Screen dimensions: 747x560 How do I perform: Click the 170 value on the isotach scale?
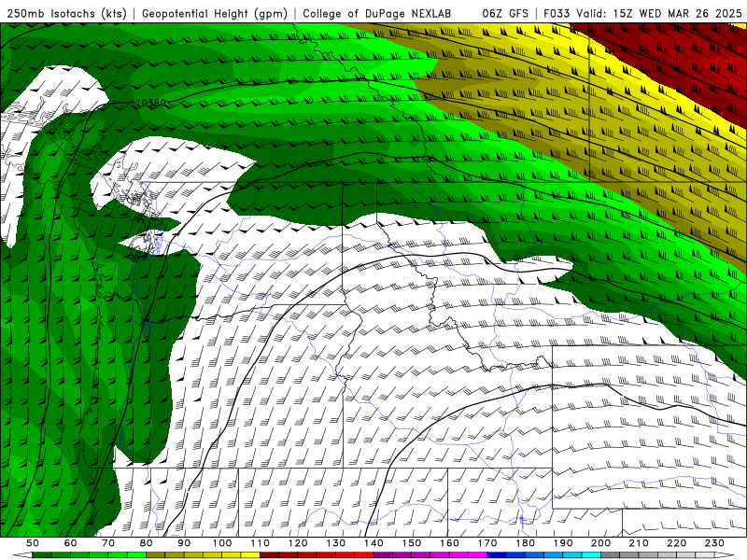[486, 543]
